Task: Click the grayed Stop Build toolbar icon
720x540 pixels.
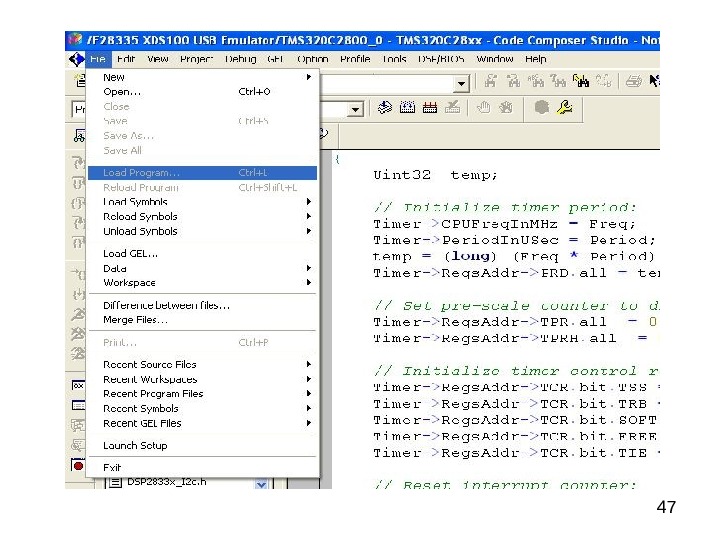Action: [x=452, y=107]
